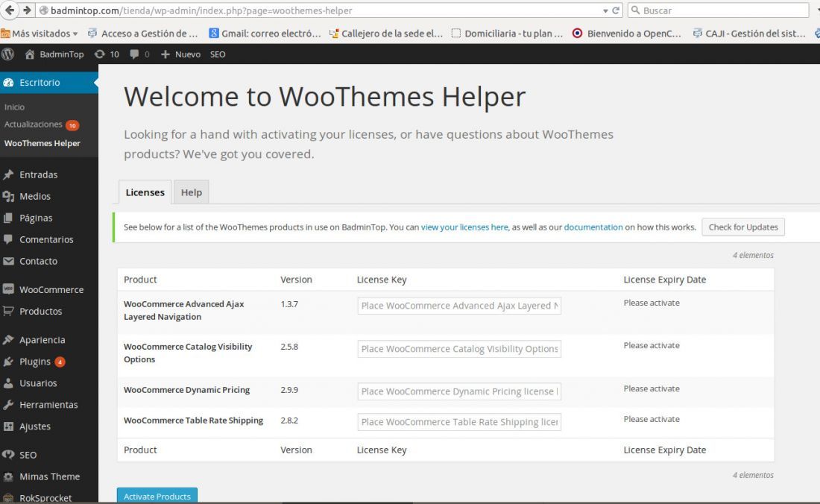Select the Licenses tab
Viewport: 820px width, 504px height.
tap(145, 192)
